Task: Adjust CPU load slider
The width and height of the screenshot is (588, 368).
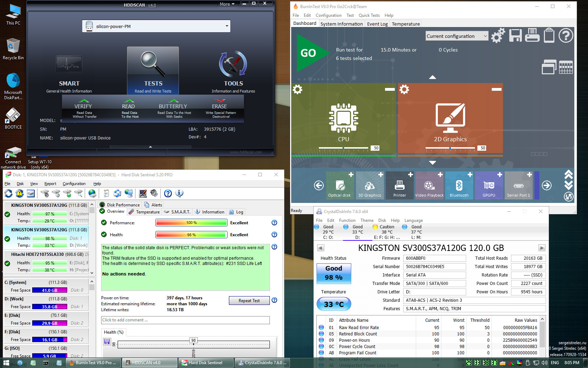Action: click(x=343, y=148)
